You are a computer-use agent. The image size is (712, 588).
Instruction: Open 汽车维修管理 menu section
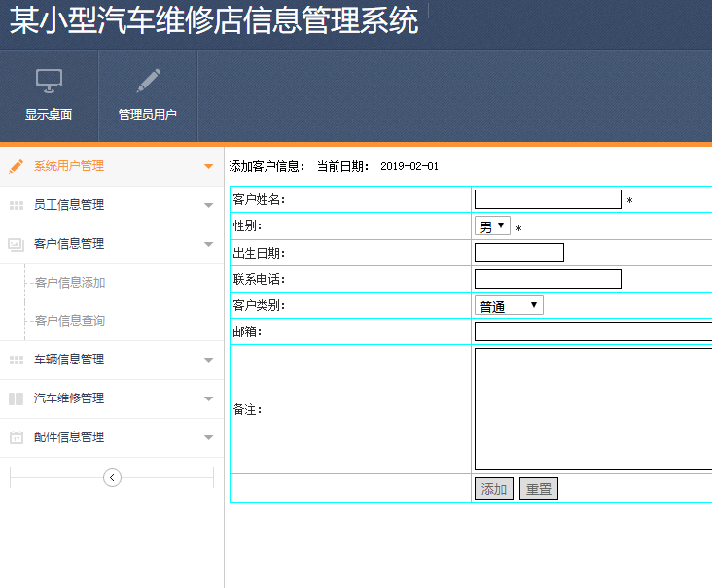pyautogui.click(x=112, y=399)
